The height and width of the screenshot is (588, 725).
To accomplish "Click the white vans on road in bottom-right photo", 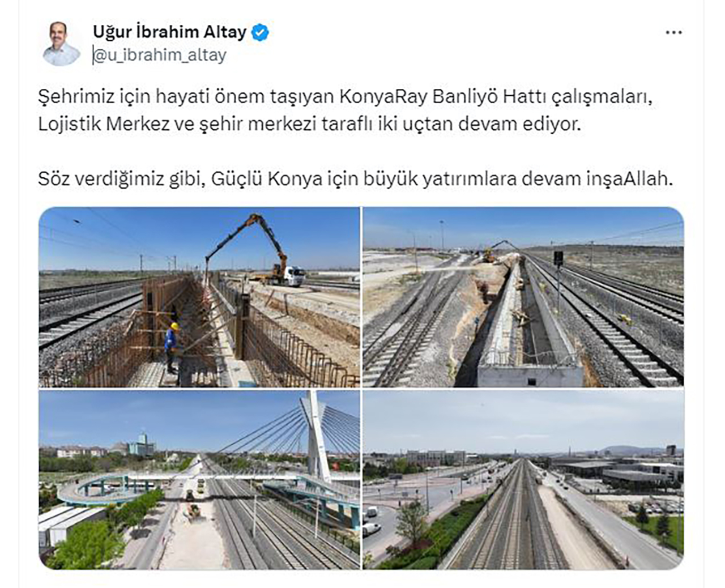I will 372,521.
